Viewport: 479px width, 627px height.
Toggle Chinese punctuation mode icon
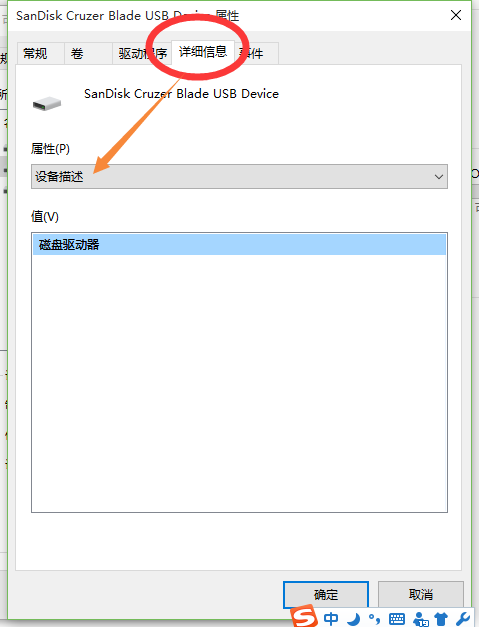[x=374, y=619]
